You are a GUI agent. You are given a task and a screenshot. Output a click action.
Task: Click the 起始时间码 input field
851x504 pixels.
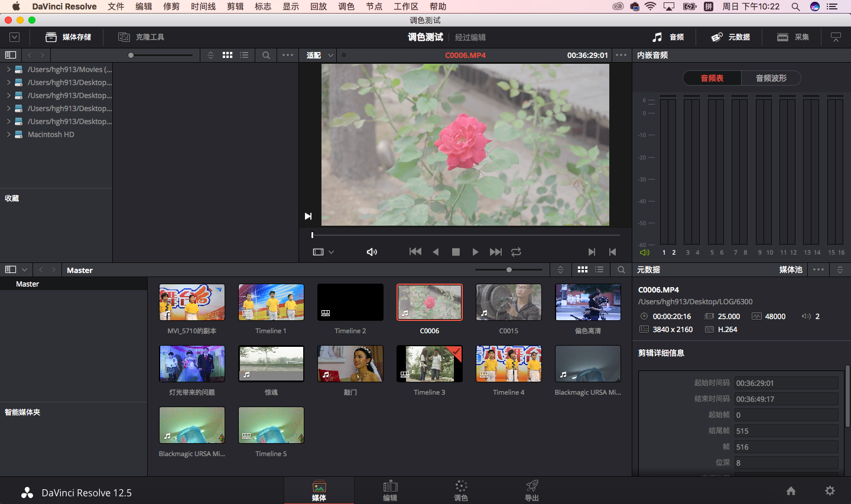point(786,383)
